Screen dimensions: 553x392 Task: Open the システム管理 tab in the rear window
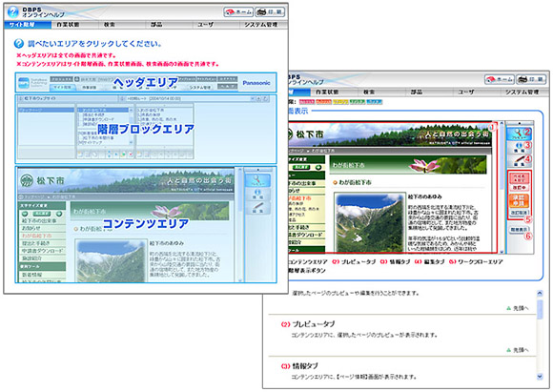(522, 92)
